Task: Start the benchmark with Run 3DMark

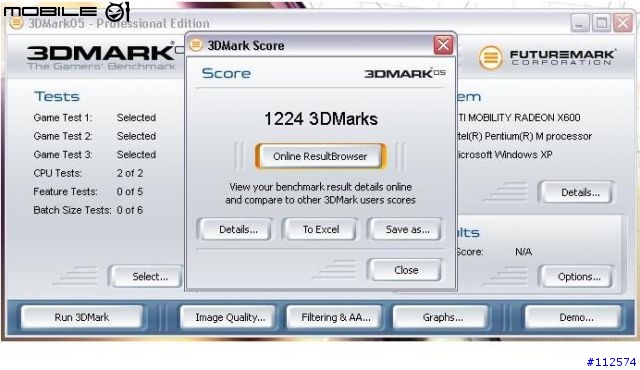Action: coord(82,317)
